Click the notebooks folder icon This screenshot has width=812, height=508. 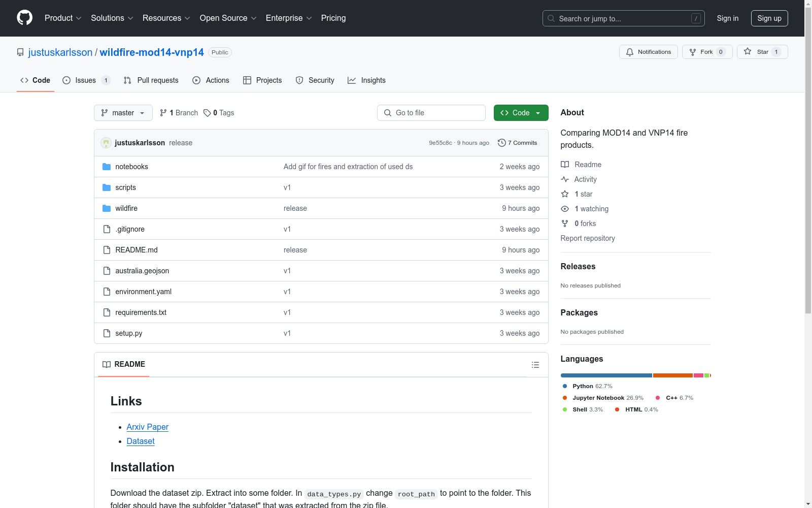tap(107, 167)
